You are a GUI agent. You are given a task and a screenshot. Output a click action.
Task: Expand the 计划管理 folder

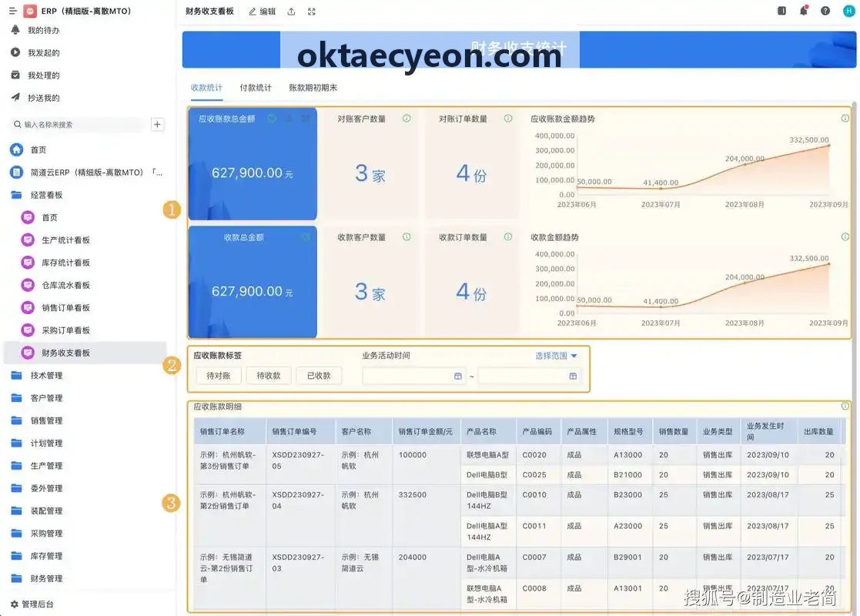tap(46, 443)
